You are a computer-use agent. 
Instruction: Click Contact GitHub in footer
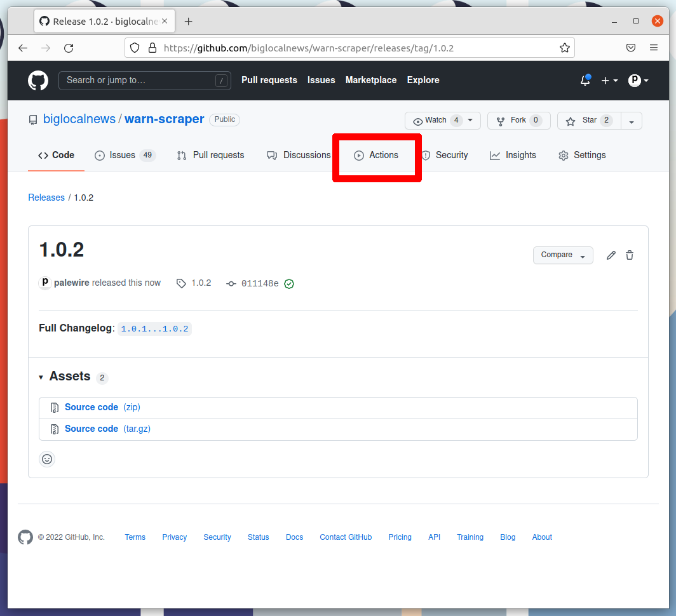346,537
